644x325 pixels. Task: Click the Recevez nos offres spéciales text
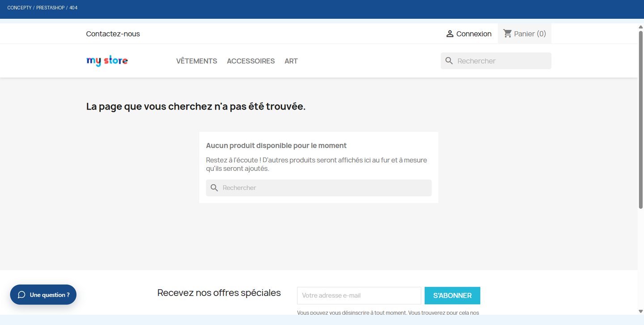click(x=219, y=293)
